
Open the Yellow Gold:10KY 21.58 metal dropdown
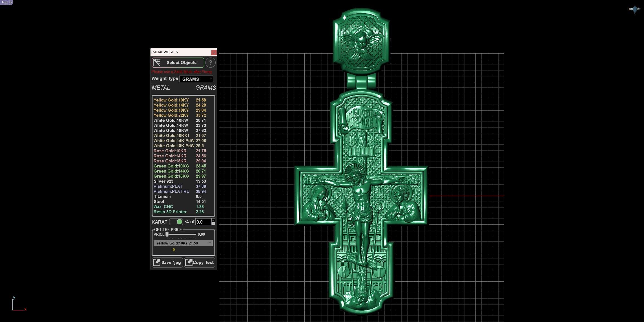coord(183,243)
